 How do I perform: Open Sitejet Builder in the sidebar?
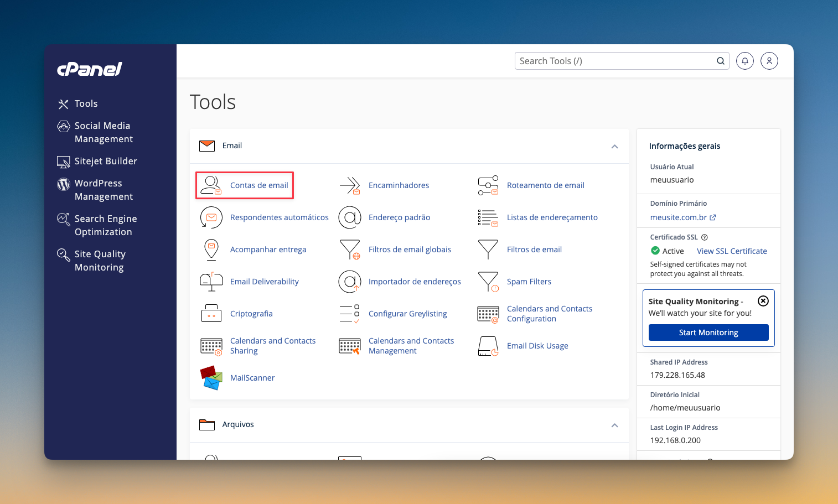click(105, 161)
